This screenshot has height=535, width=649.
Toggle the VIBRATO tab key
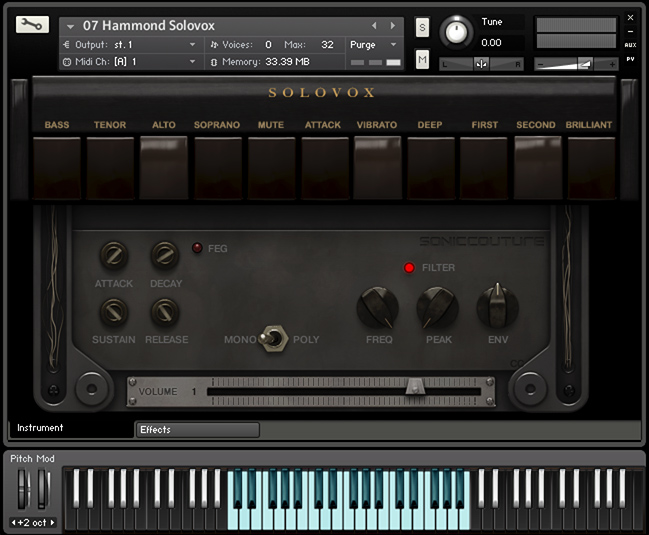coord(377,168)
